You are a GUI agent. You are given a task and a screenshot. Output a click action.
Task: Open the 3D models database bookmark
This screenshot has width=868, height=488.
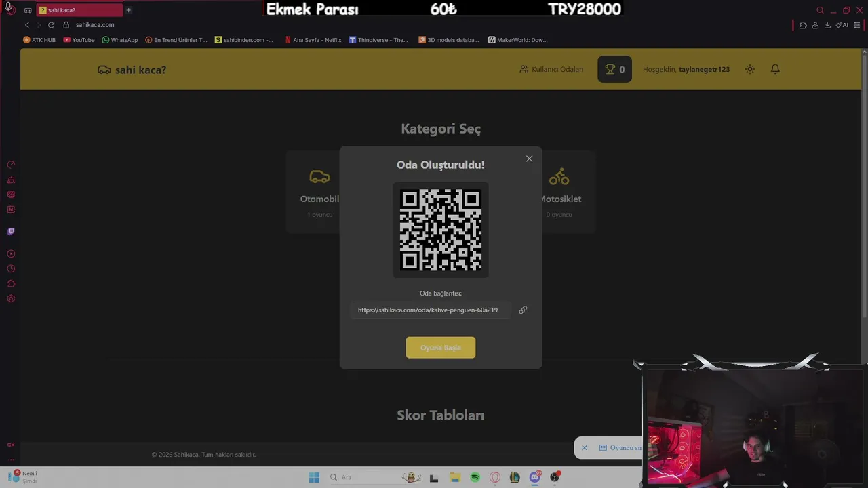[448, 40]
